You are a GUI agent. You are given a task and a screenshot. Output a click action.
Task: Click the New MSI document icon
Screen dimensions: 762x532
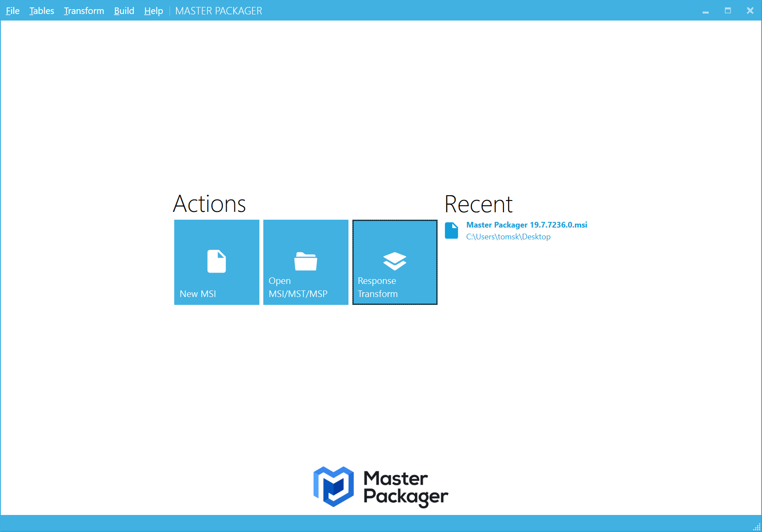[x=217, y=261]
